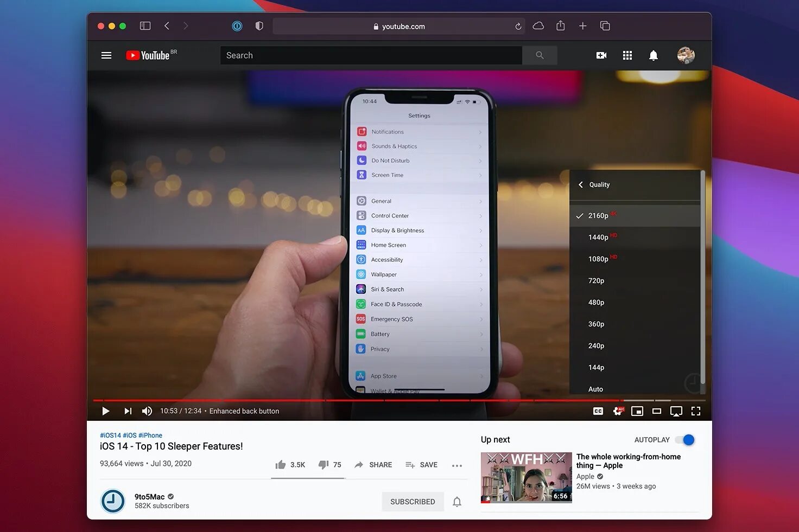Screen dimensions: 799x532
Task: Select 2160p quality
Action: (x=635, y=215)
